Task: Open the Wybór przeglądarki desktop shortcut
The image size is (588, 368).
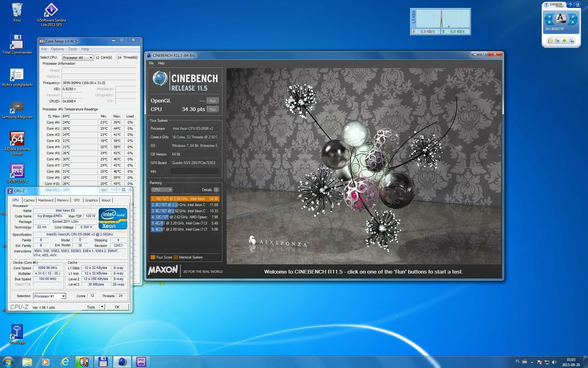Action: (17, 77)
